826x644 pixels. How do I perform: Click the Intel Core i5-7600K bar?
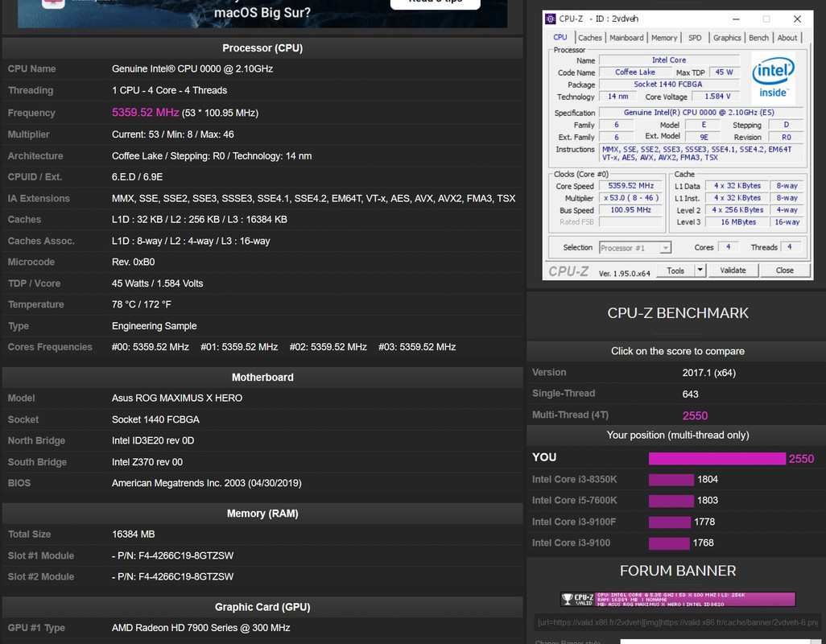pos(671,501)
